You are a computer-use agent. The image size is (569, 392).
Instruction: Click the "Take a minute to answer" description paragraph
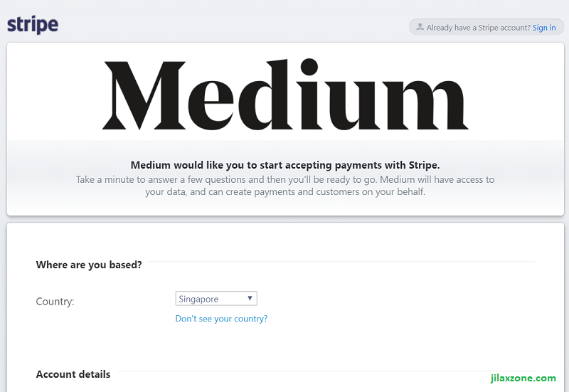(x=285, y=186)
